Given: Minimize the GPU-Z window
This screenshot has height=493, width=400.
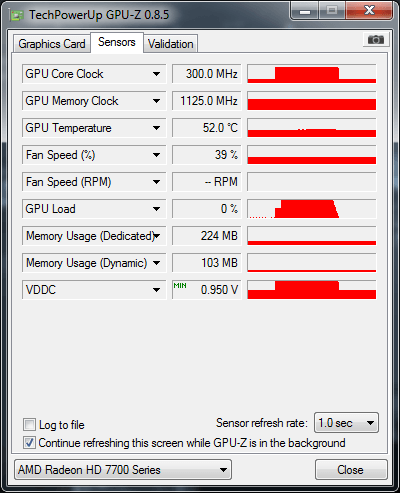Looking at the screenshot, I should click(x=305, y=11).
